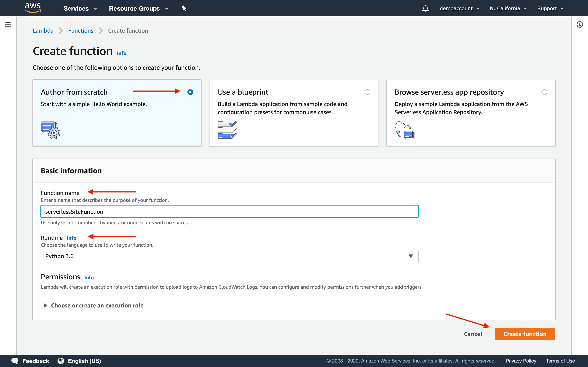Click the Functions breadcrumb link

(80, 30)
